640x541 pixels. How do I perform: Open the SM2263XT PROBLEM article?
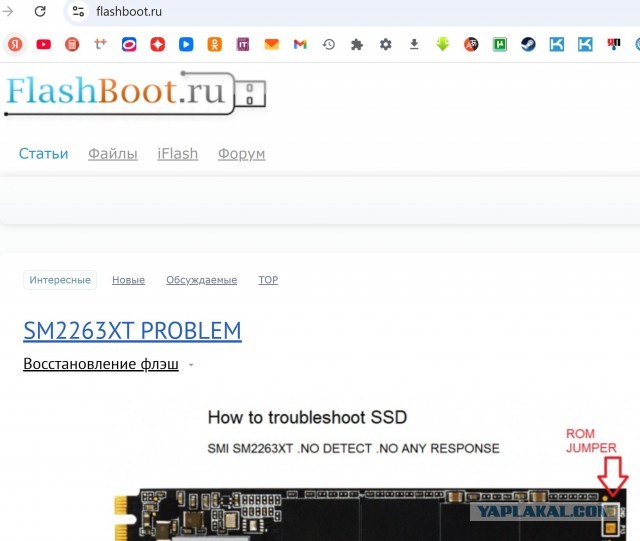coord(132,330)
